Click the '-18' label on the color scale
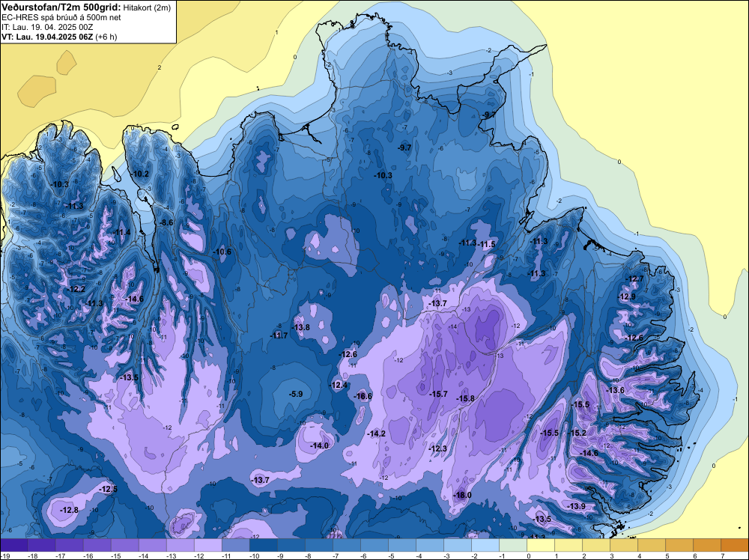 coord(32,556)
